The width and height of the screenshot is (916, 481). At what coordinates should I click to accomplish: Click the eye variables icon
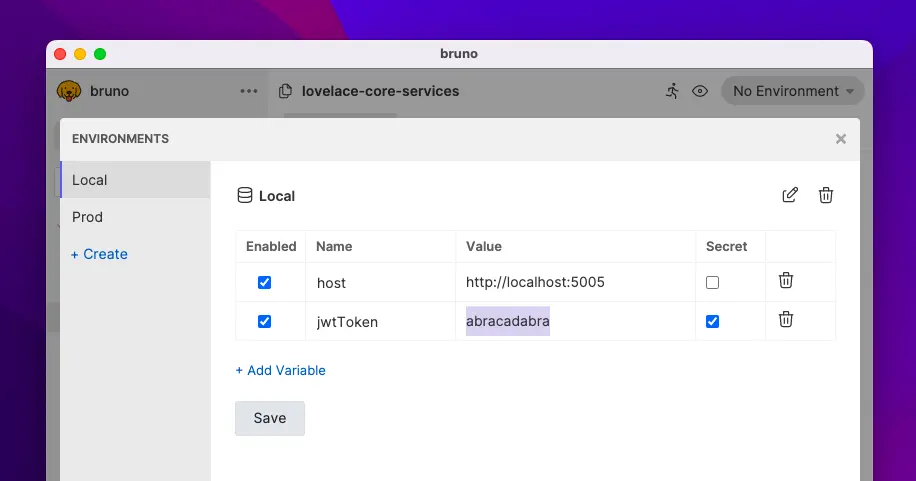[700, 91]
